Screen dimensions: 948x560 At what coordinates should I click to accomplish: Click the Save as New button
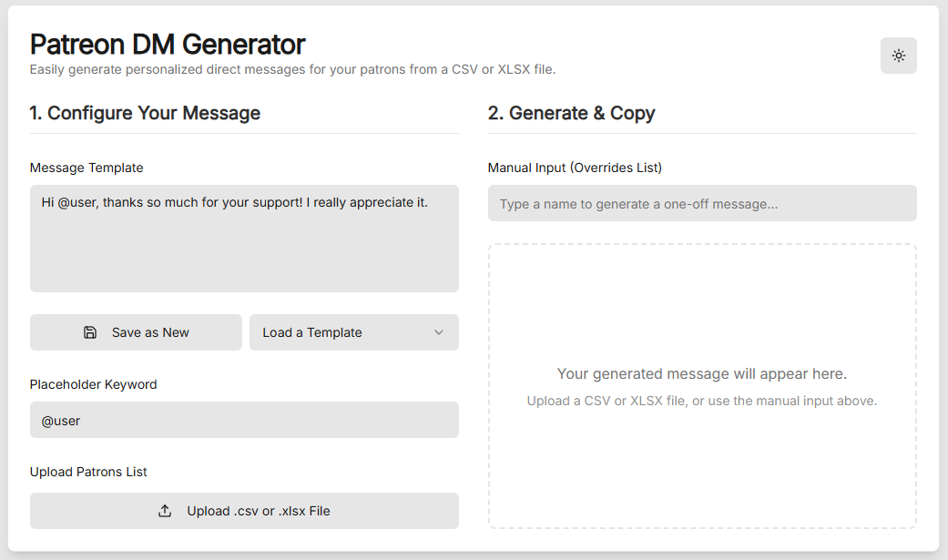136,332
